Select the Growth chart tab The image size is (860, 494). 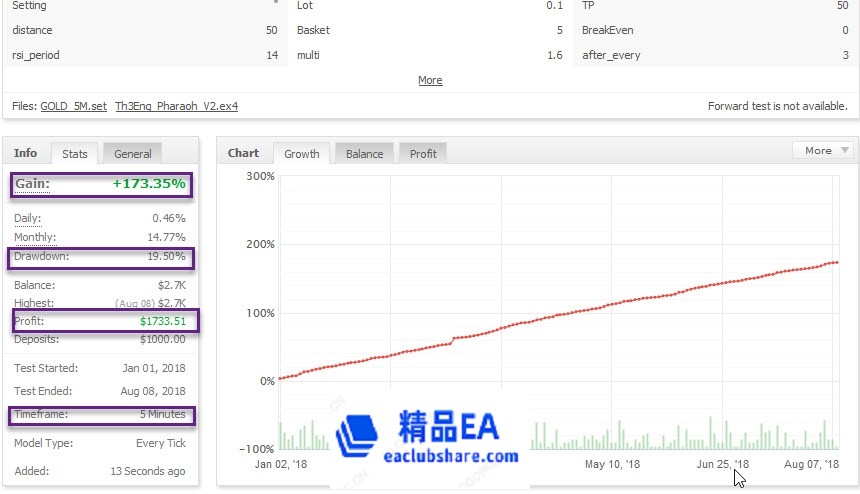[x=302, y=154]
